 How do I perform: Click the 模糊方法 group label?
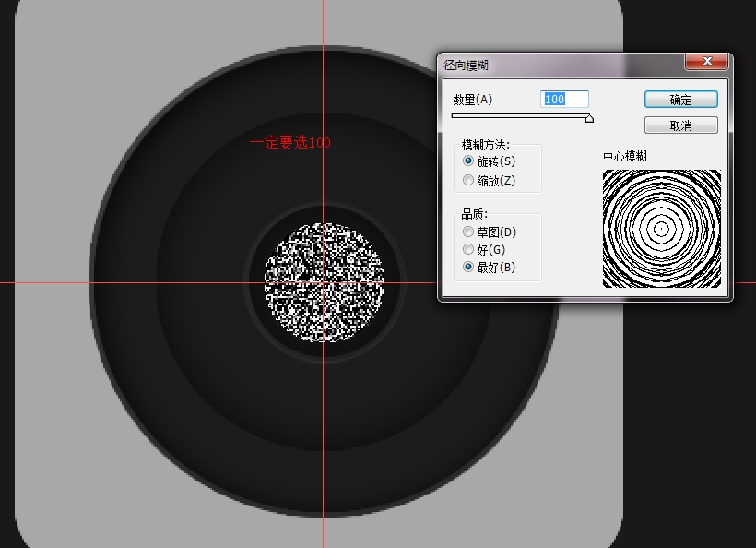(x=485, y=145)
